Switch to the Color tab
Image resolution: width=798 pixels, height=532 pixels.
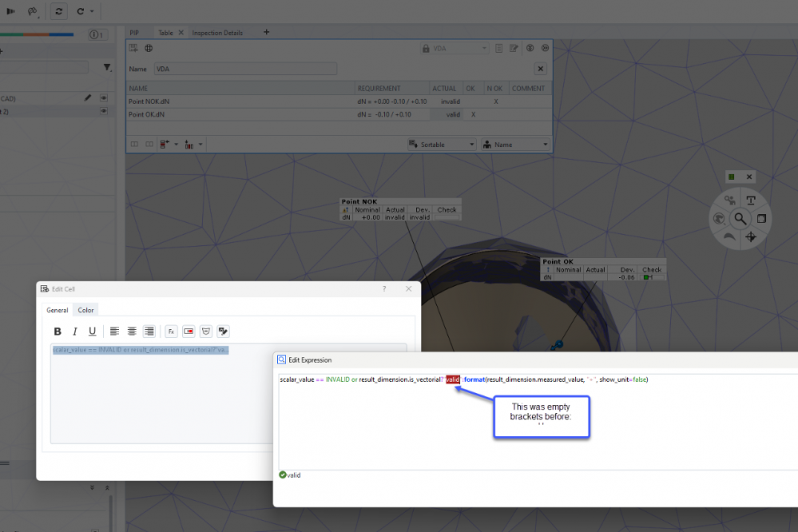(85, 310)
